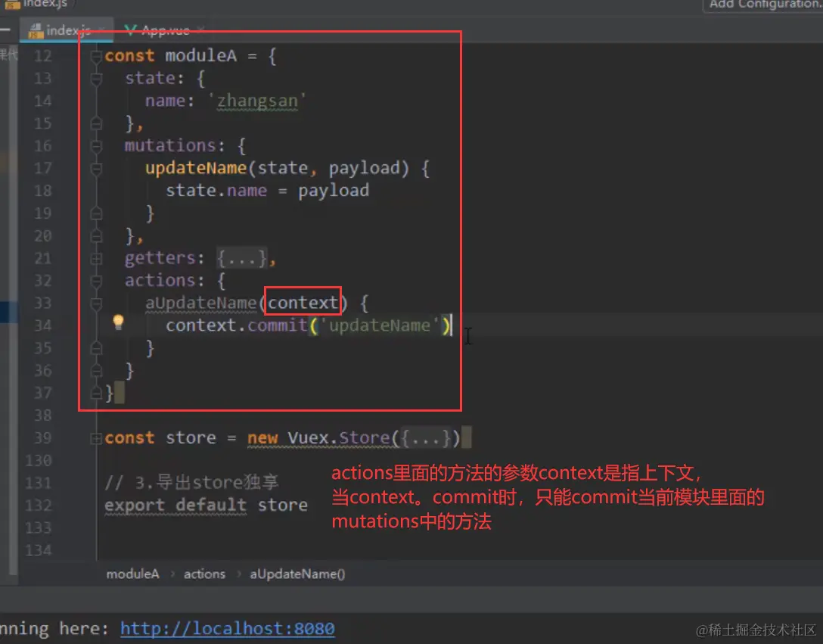Click the moduleA identifier on line 12

click(201, 55)
